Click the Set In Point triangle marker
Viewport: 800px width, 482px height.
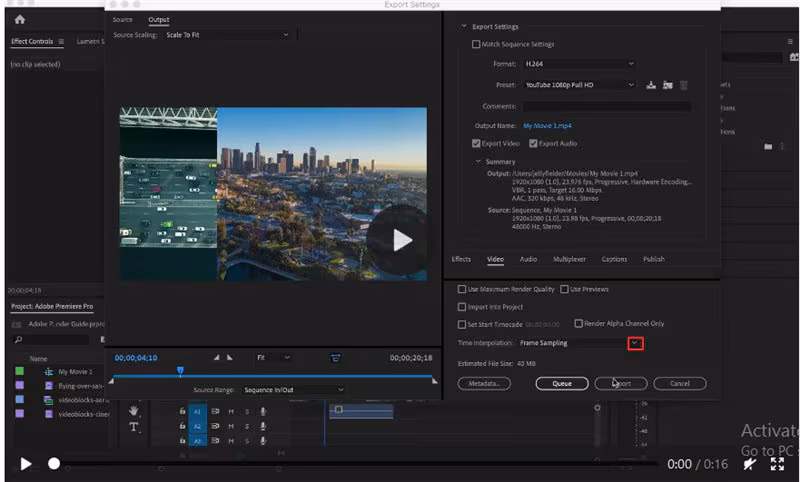[218, 357]
